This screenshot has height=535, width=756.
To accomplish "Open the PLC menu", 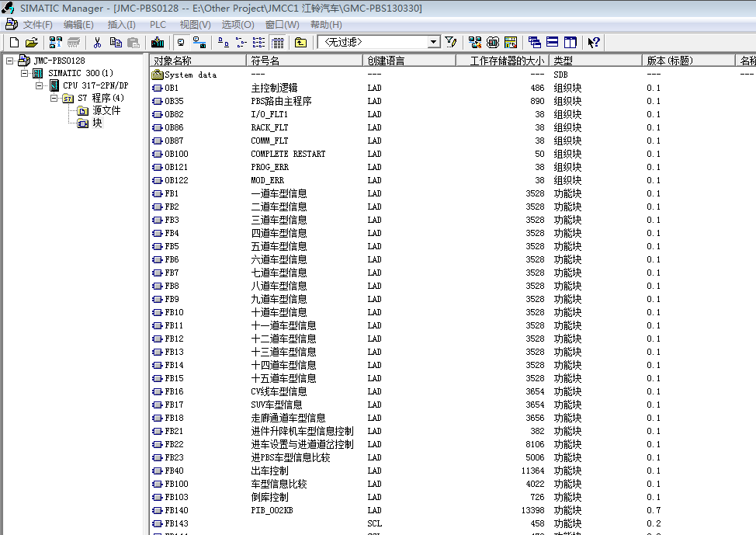I will 158,25.
